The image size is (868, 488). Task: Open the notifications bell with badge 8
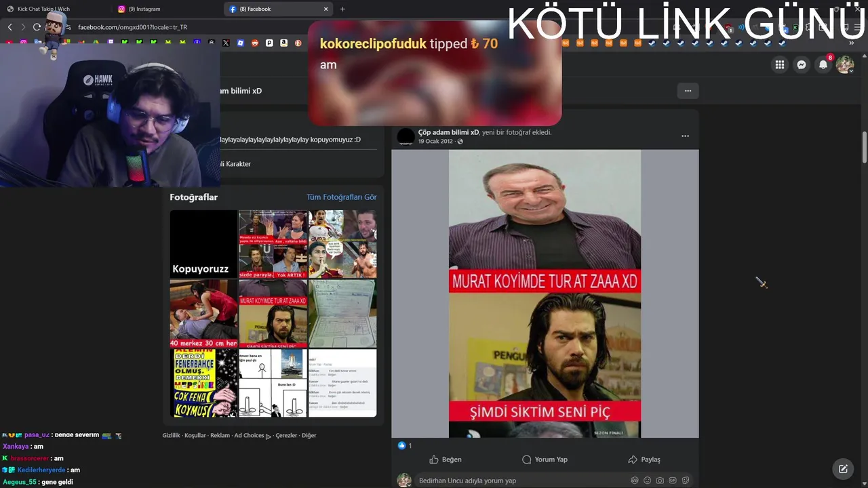click(x=823, y=64)
